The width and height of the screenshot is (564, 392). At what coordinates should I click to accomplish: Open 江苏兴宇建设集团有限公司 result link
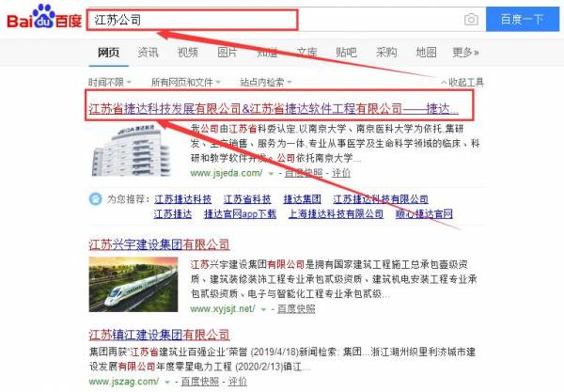tap(159, 245)
